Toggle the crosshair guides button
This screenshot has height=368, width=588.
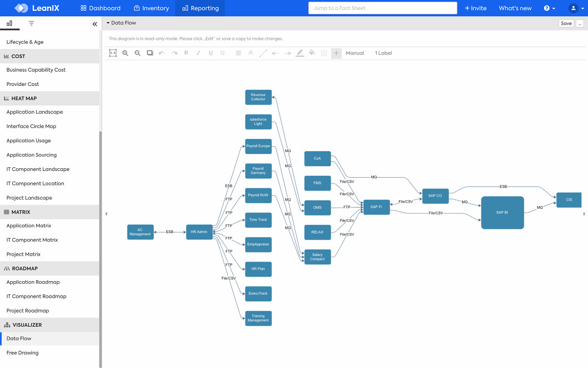(x=336, y=53)
